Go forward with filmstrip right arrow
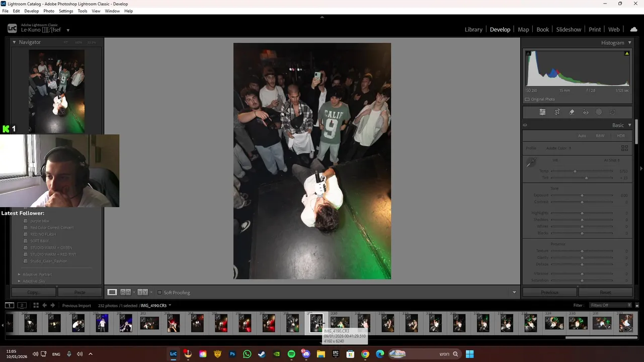The height and width of the screenshot is (362, 644). [x=52, y=305]
